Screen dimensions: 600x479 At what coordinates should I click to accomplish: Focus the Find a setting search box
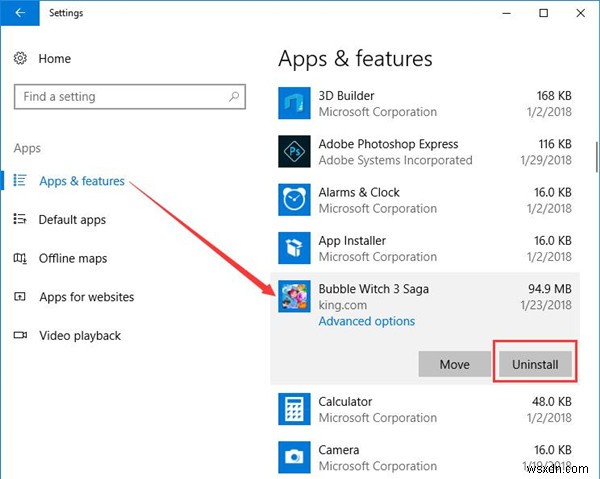[130, 96]
